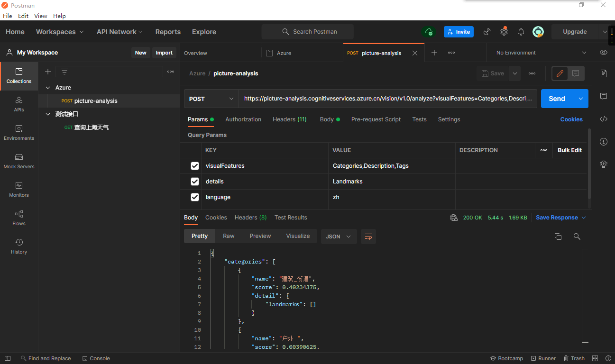Open the plus icon for a new tab

434,53
